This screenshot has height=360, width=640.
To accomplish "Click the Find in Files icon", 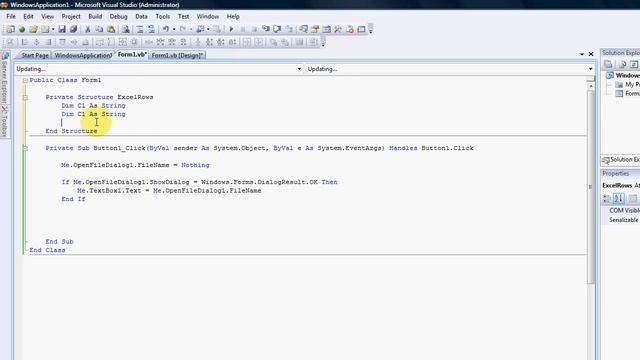I will point(126,29).
